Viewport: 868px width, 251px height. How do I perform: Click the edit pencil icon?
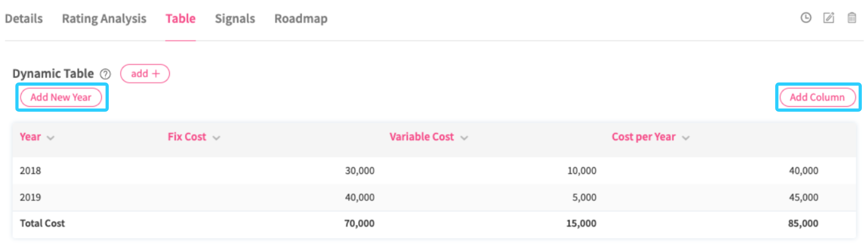pos(828,18)
